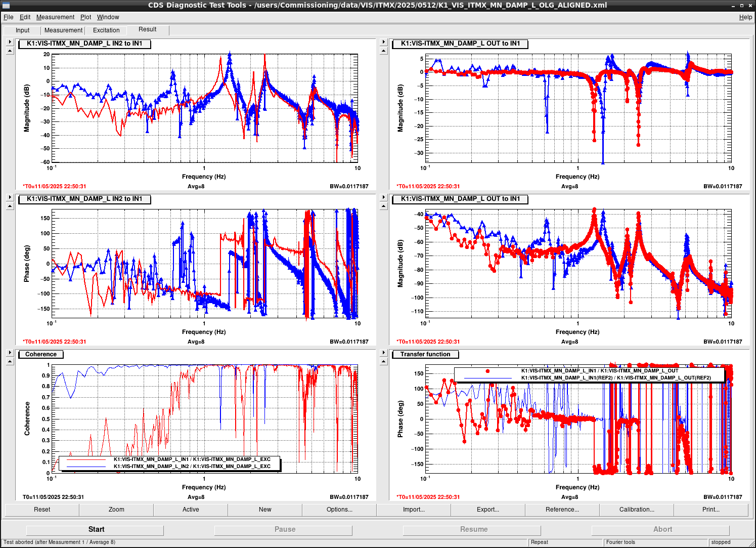This screenshot has height=548, width=756.
Task: Select the Result tab
Action: pyautogui.click(x=148, y=29)
